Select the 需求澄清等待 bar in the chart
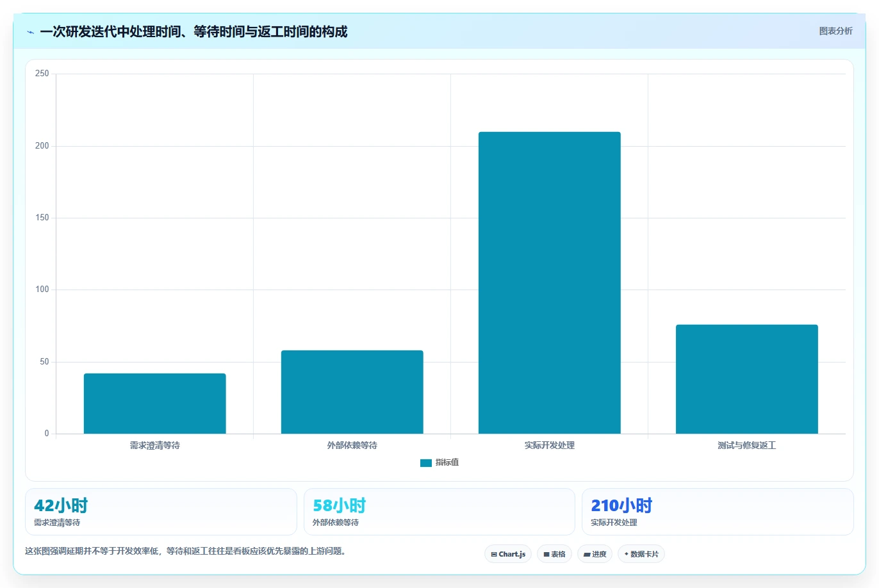Viewport: 879px width, 588px height. (155, 404)
